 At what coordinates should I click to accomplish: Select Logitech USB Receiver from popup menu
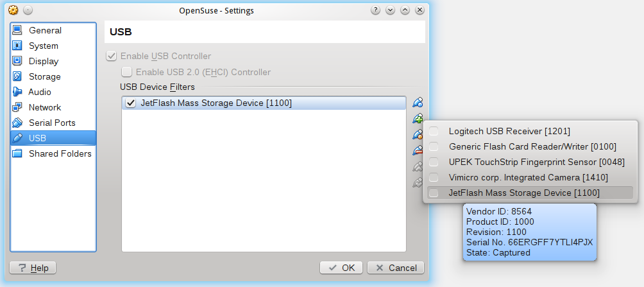click(x=509, y=132)
